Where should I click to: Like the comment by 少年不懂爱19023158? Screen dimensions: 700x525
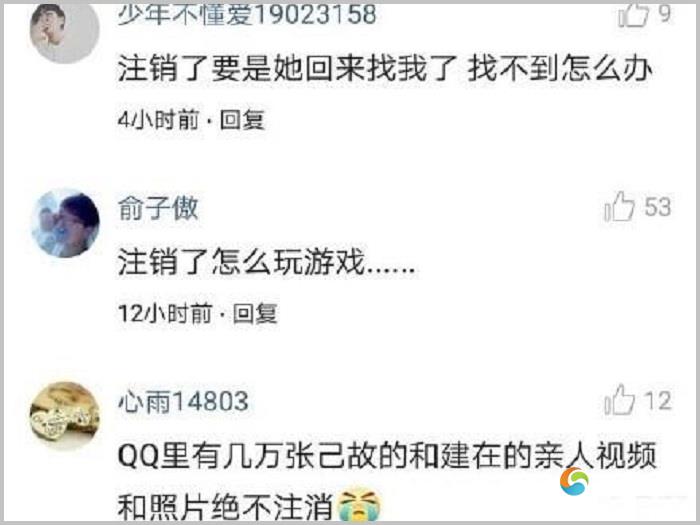point(633,15)
